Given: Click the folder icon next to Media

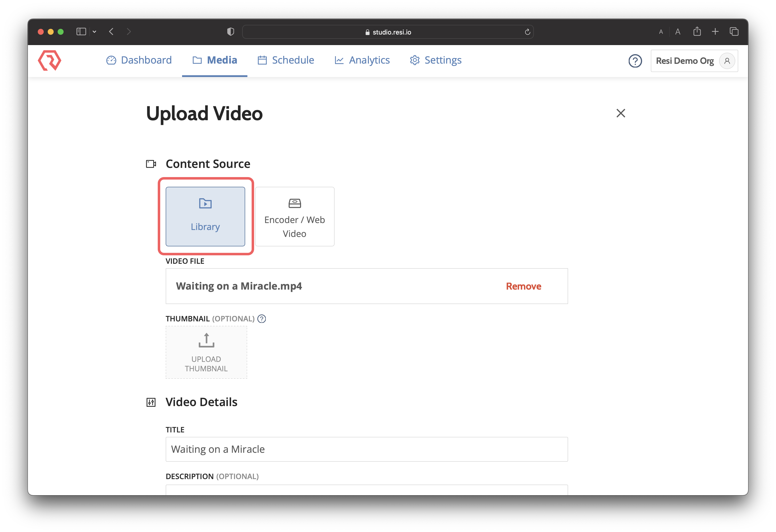Looking at the screenshot, I should (x=197, y=60).
